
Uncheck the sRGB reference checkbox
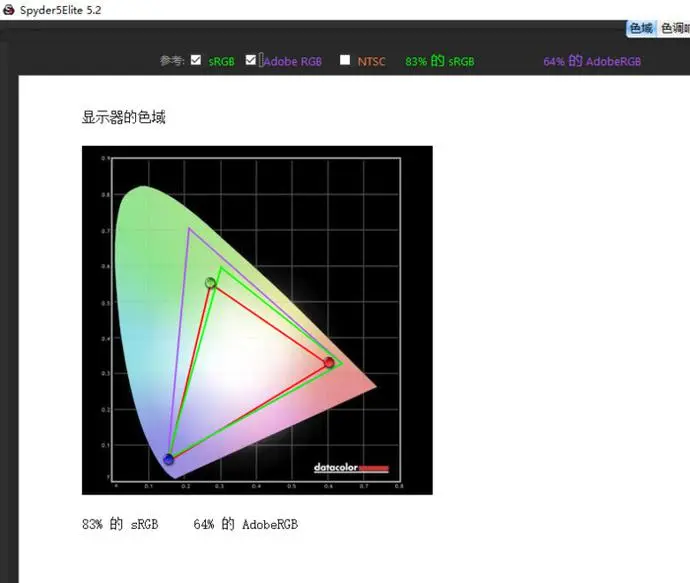pos(196,60)
